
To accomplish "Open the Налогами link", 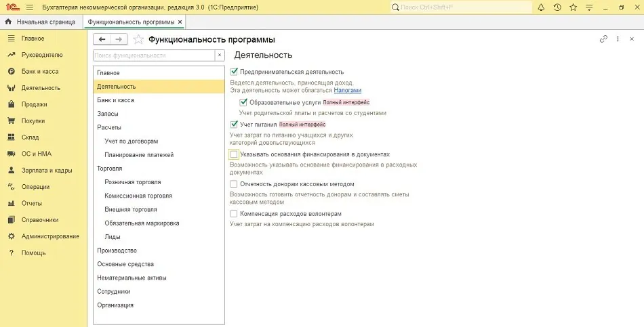I will [x=348, y=90].
